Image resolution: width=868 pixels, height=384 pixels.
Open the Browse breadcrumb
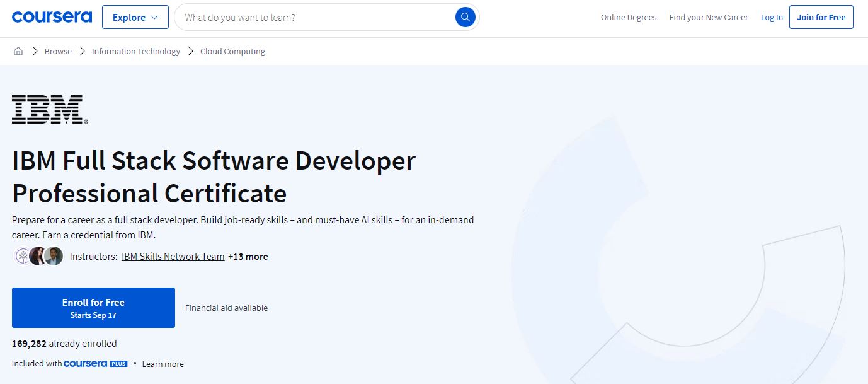point(58,51)
